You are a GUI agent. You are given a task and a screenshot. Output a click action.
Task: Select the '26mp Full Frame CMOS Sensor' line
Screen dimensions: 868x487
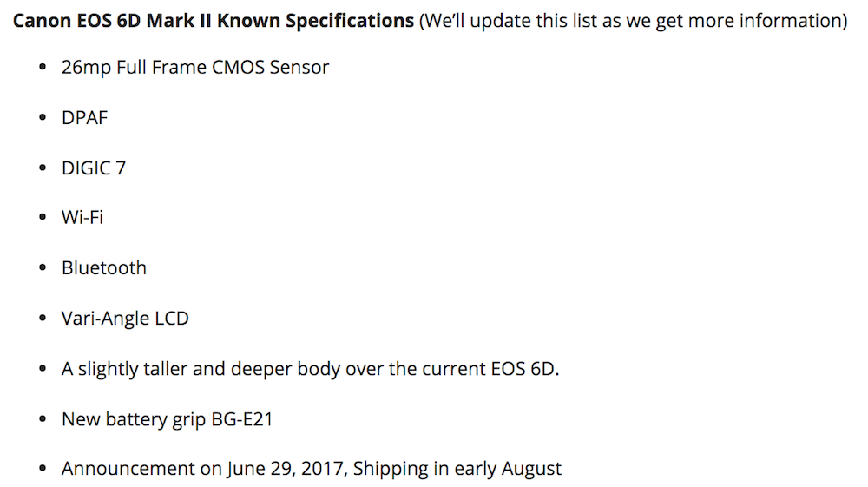click(195, 67)
